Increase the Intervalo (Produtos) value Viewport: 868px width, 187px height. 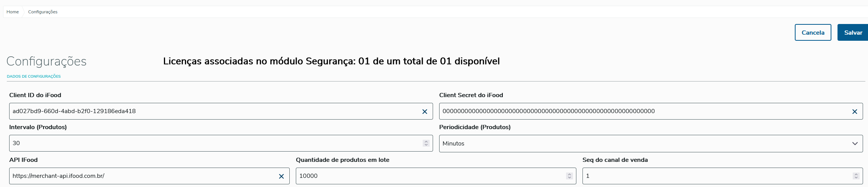[x=426, y=142]
